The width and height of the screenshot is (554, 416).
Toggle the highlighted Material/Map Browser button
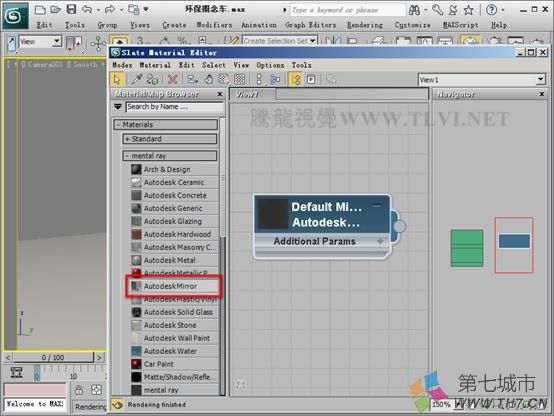(295, 80)
